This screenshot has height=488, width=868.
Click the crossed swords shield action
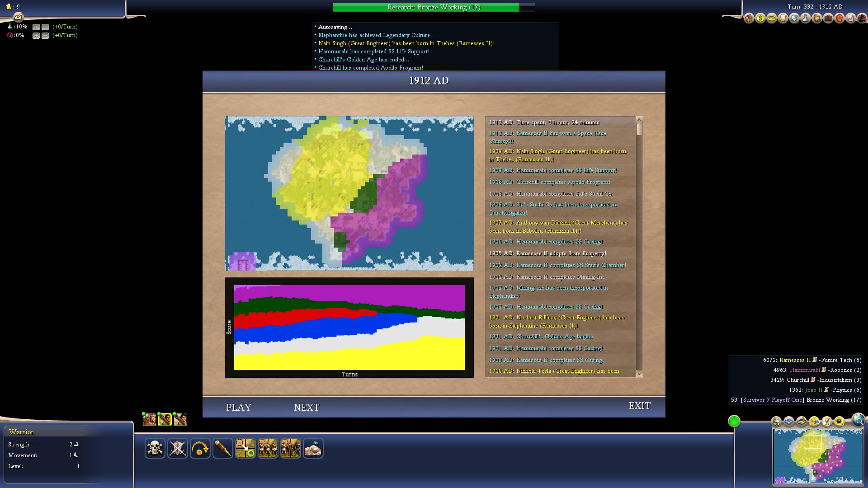(178, 448)
